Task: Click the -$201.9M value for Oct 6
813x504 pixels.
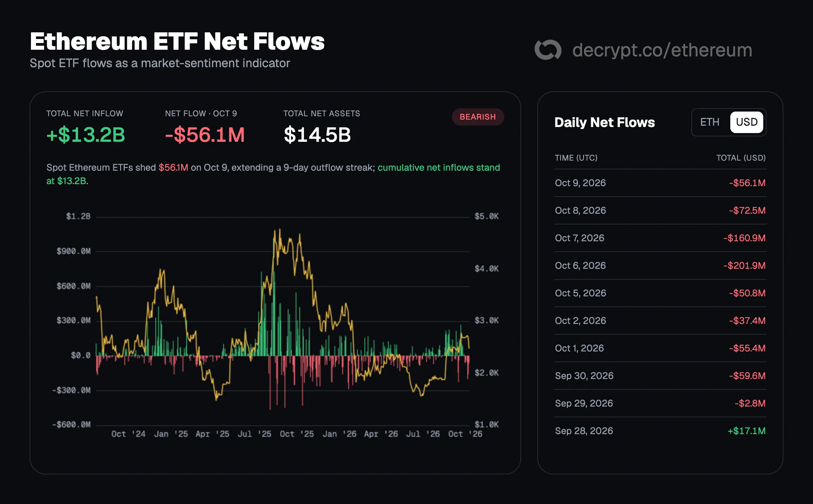Action: [744, 265]
